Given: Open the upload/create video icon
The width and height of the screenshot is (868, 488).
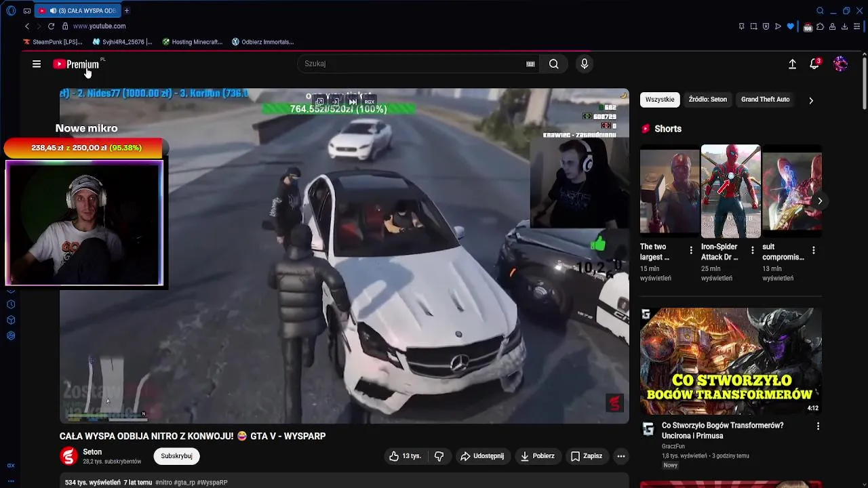Looking at the screenshot, I should [x=792, y=64].
